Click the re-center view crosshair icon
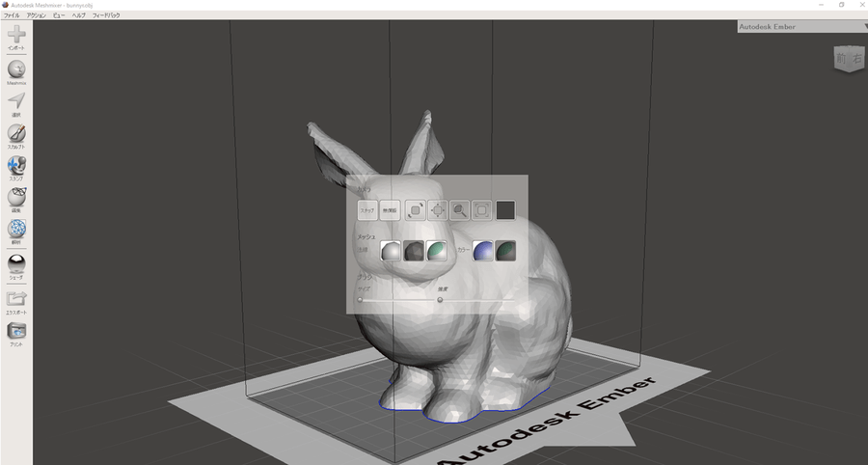The image size is (868, 465). [x=438, y=210]
